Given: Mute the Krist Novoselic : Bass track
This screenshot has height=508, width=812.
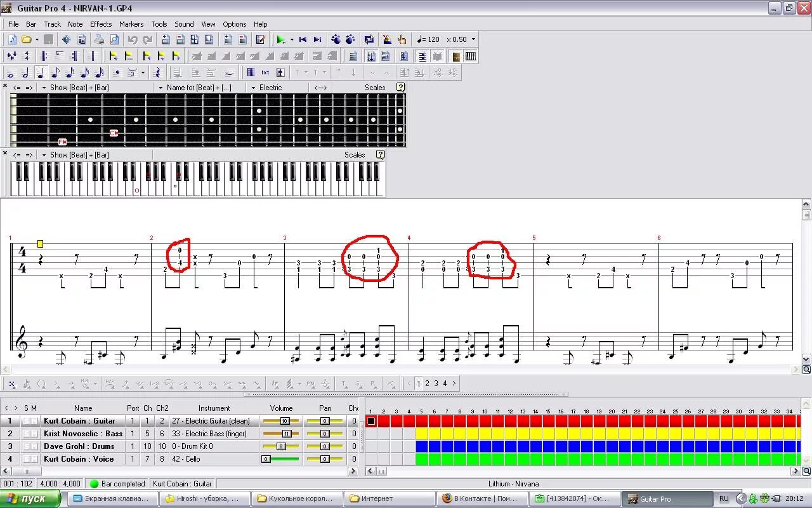Looking at the screenshot, I should 34,434.
